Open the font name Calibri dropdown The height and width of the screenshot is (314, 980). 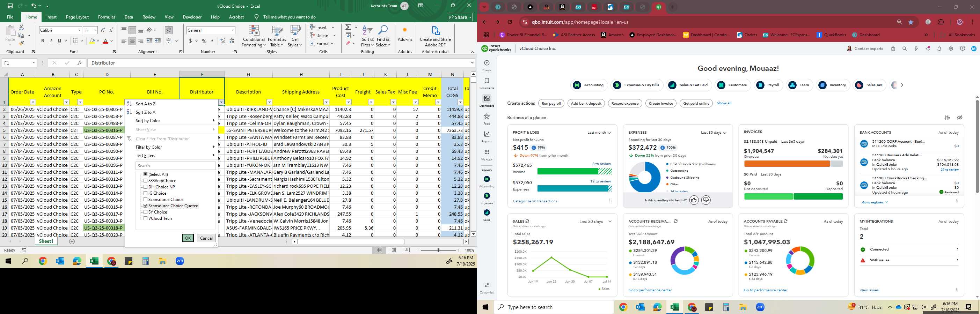pyautogui.click(x=79, y=30)
